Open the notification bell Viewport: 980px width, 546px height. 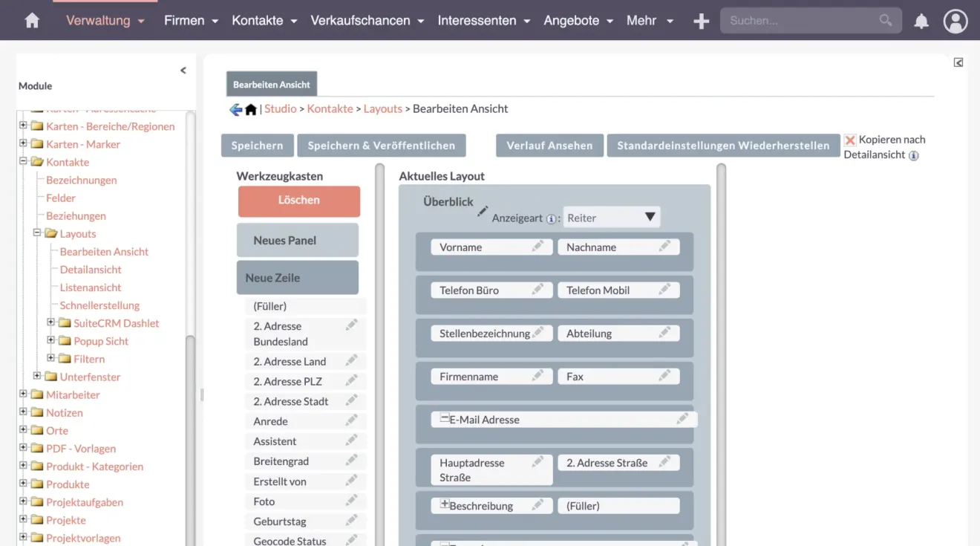pyautogui.click(x=921, y=21)
